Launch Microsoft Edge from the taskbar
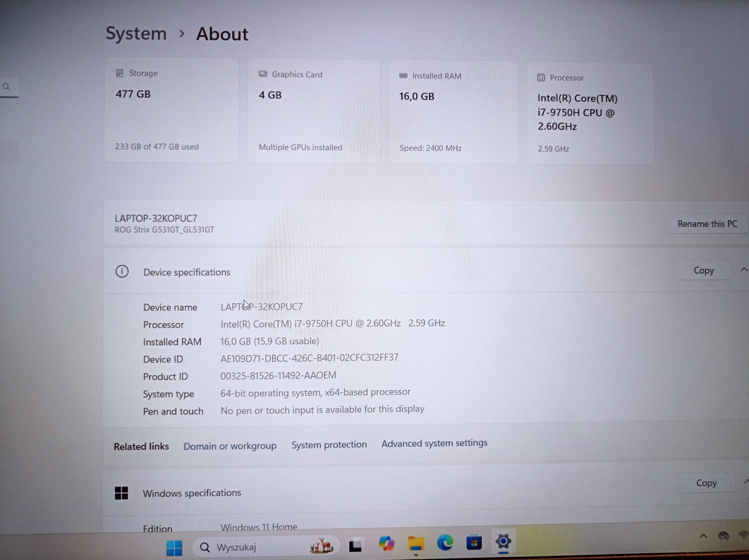 (x=445, y=543)
